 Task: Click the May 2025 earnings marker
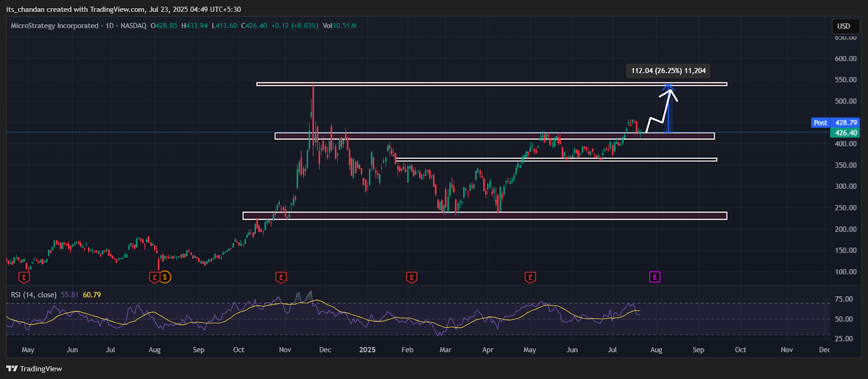coord(530,278)
